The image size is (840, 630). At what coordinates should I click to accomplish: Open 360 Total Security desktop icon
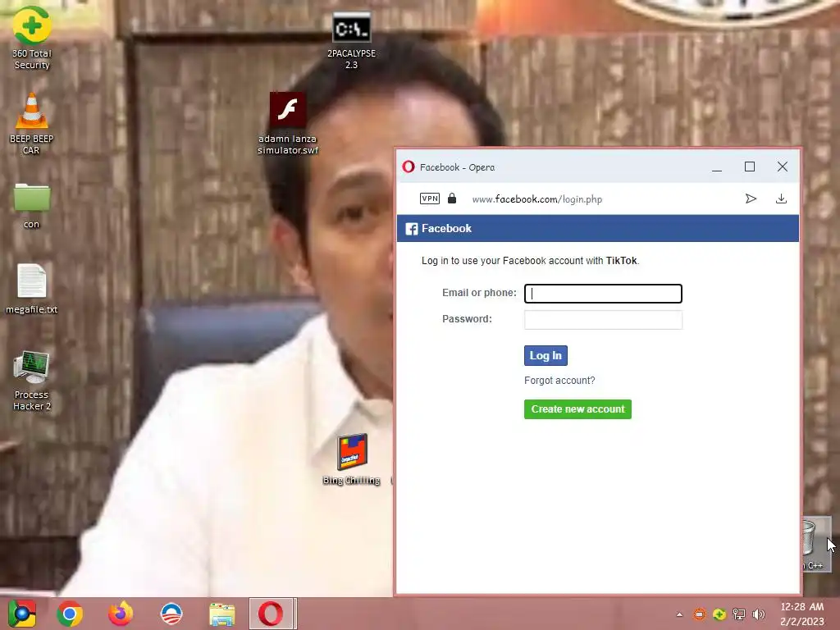pos(32,38)
